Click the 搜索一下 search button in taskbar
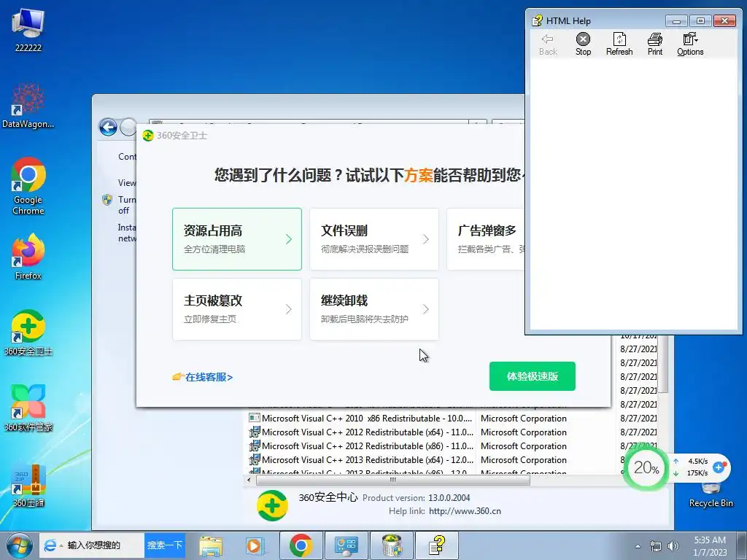 tap(164, 545)
